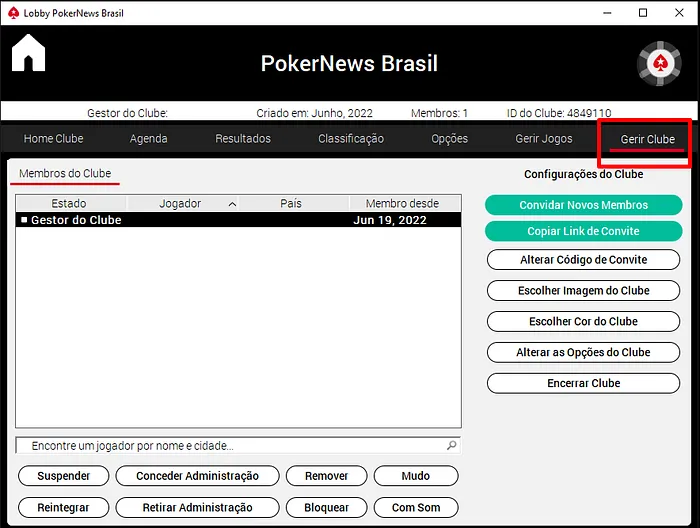The width and height of the screenshot is (700, 528).
Task: Click Conceder Administração button
Action: click(x=197, y=476)
